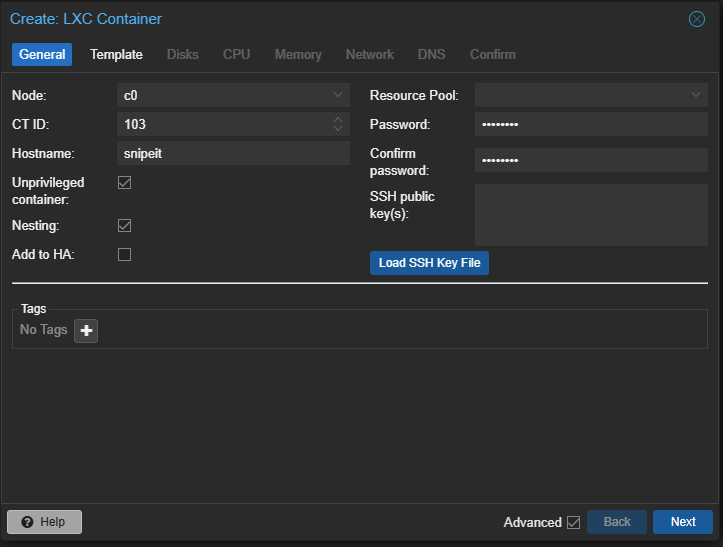Expand the Node dropdown

(x=338, y=95)
